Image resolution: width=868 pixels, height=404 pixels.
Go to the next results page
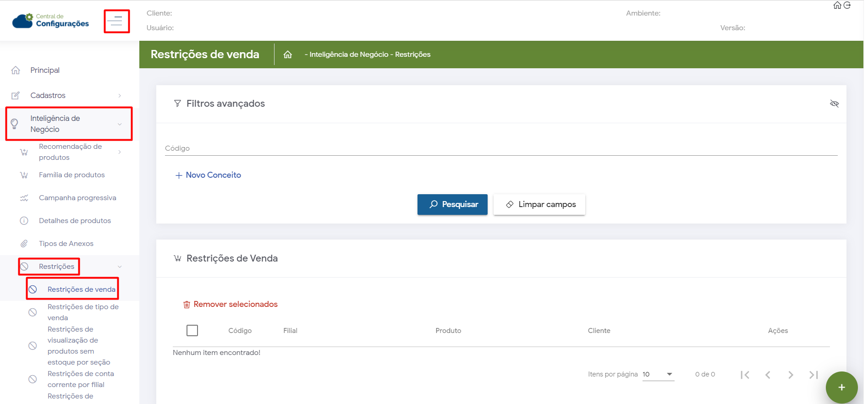click(x=791, y=375)
